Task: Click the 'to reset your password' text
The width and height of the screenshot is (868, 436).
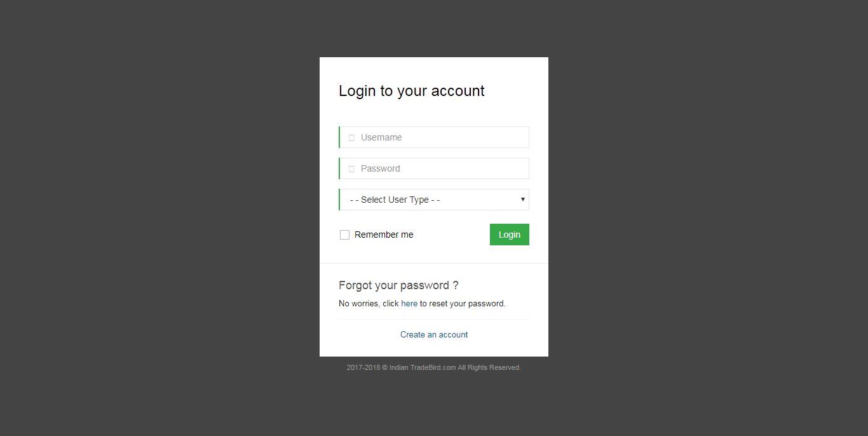Action: [x=463, y=304]
